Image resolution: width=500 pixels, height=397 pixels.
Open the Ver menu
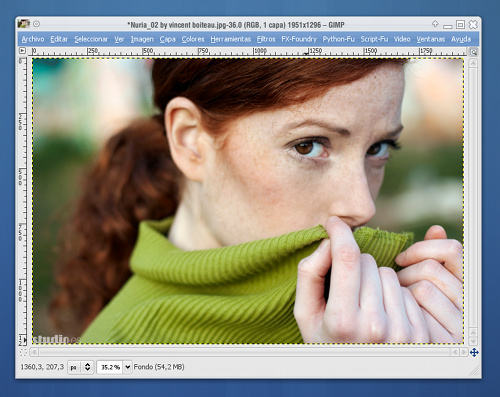pyautogui.click(x=119, y=39)
